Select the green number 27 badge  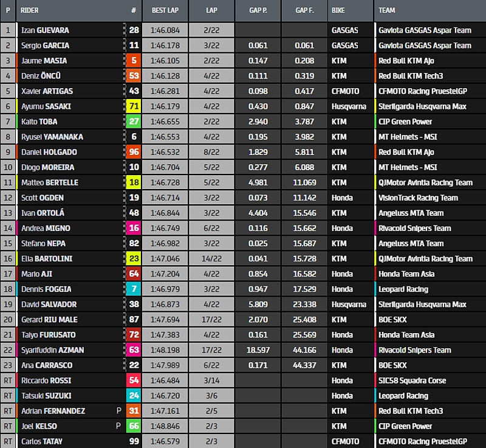pyautogui.click(x=133, y=122)
